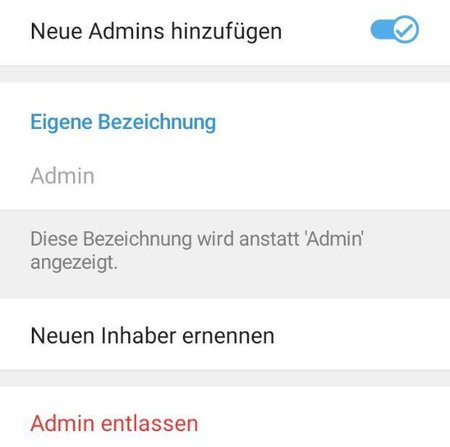Tap the word angezeigt in the hint
450x447 pixels.
(x=74, y=263)
